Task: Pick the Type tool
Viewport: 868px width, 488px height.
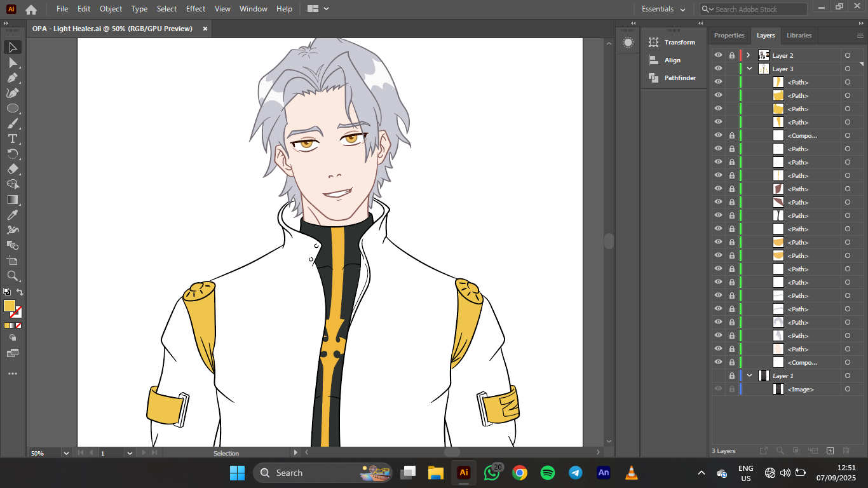Action: 12,139
